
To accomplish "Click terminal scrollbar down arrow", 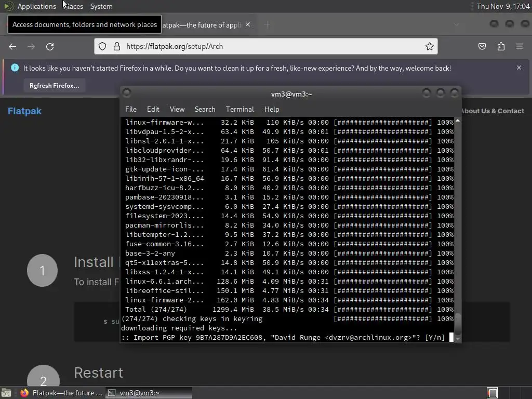I will coord(458,339).
